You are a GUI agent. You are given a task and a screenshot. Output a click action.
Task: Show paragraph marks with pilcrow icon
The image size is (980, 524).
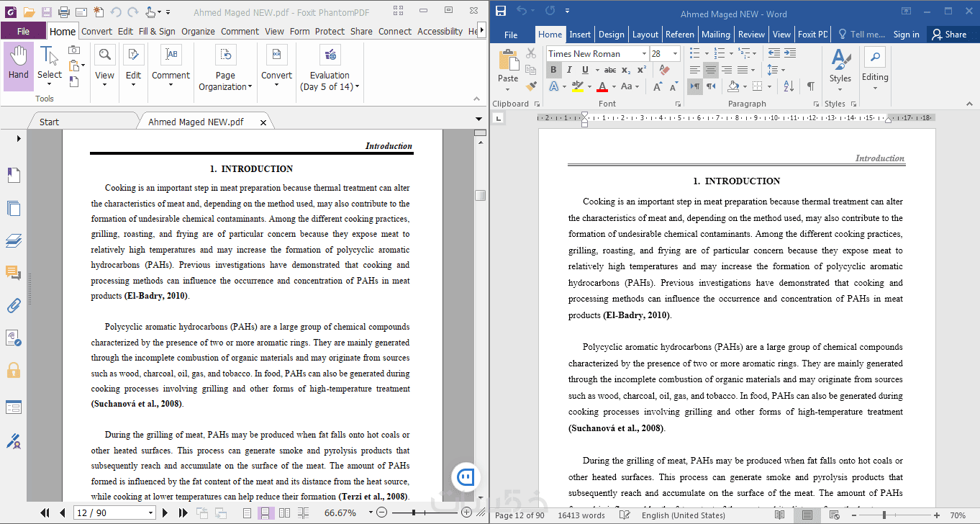pos(811,86)
